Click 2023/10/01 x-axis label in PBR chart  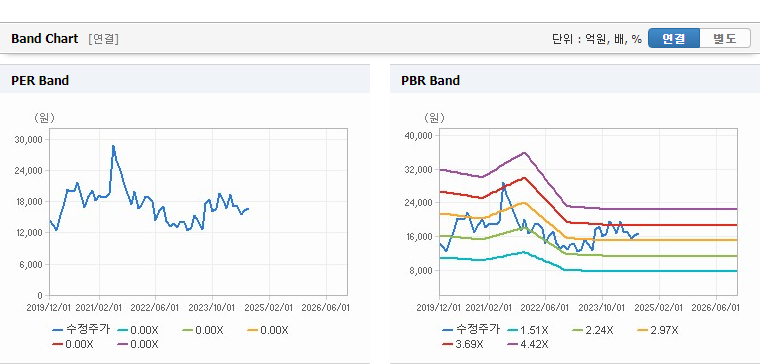coord(602,308)
